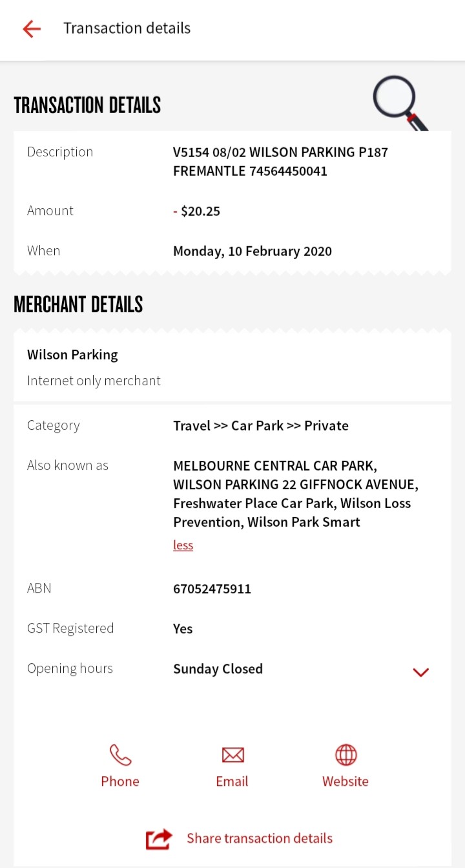Click the Travel Car Park Private category

(261, 426)
